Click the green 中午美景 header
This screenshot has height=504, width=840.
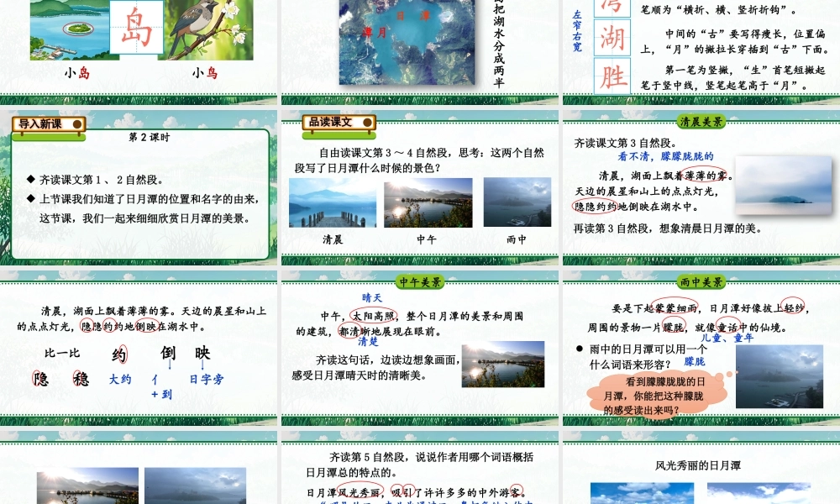click(420, 281)
